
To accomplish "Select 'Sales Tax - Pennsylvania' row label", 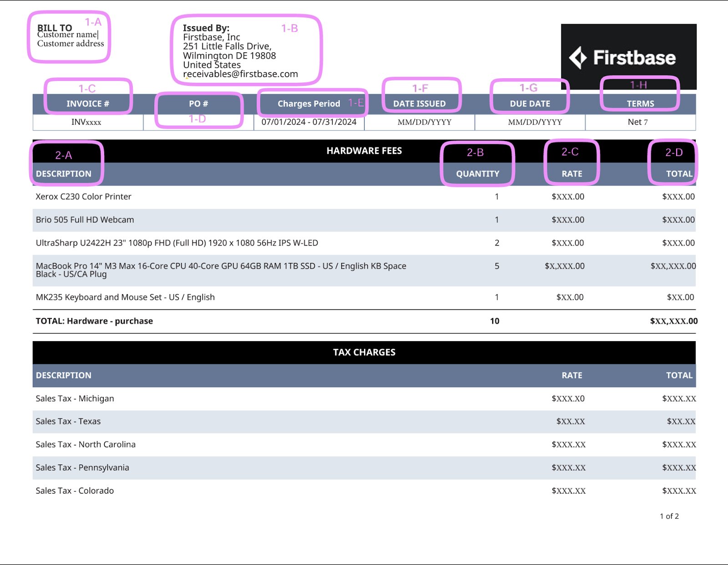I will pos(82,468).
